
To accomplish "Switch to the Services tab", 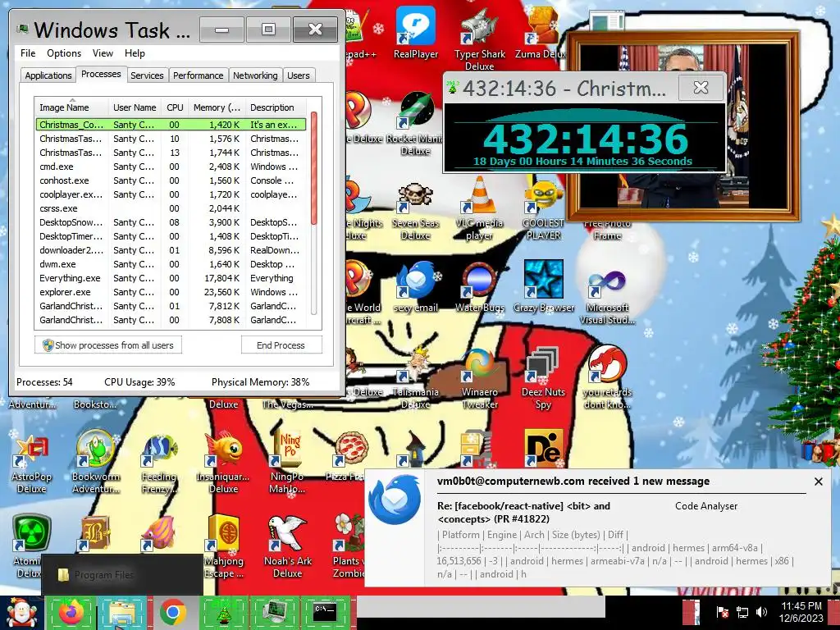I will pos(147,75).
